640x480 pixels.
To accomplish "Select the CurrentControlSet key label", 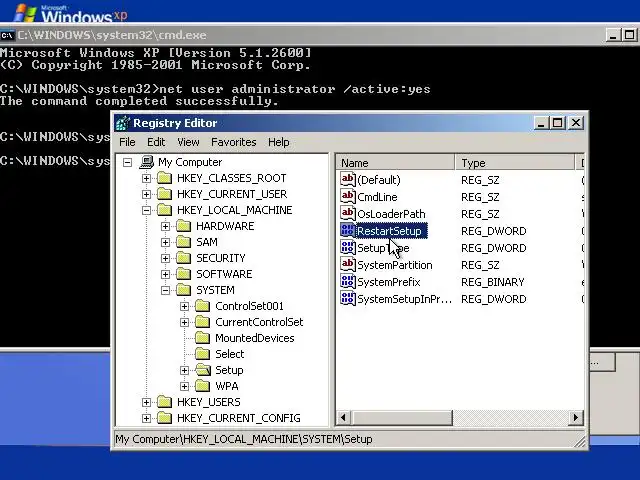I will pyautogui.click(x=259, y=322).
